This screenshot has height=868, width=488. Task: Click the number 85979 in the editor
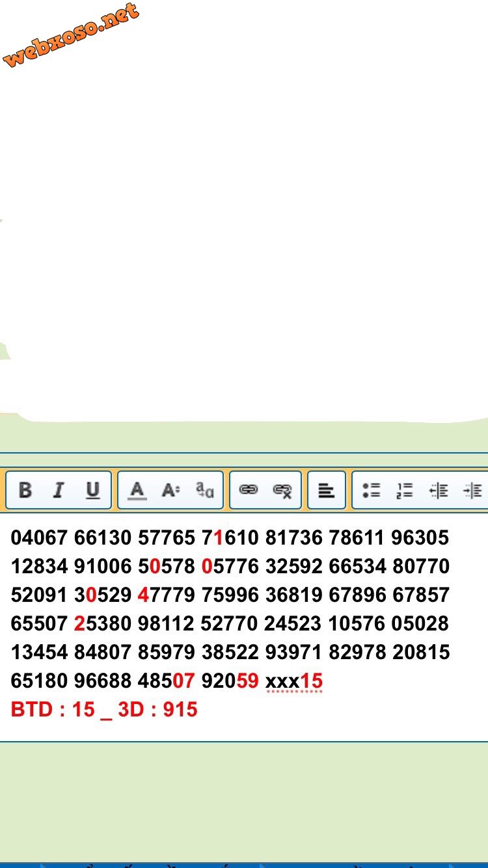click(166, 652)
